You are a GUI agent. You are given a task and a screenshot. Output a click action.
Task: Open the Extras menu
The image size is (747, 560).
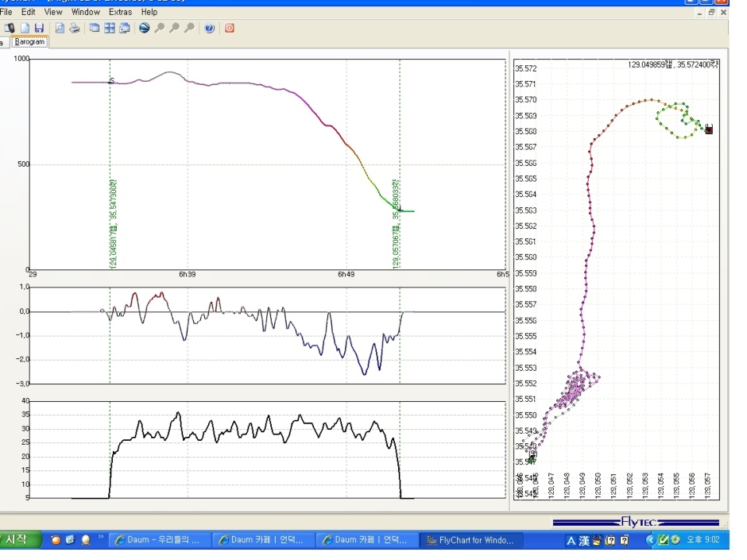tap(121, 12)
